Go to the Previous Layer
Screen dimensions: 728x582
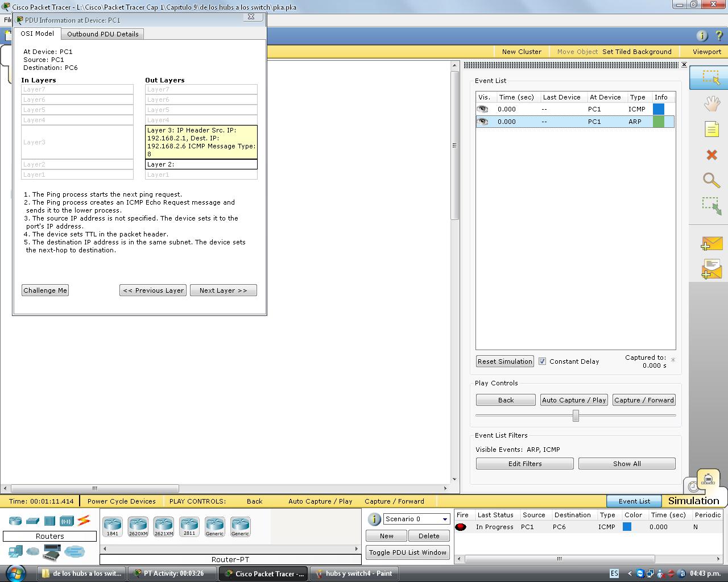click(153, 290)
